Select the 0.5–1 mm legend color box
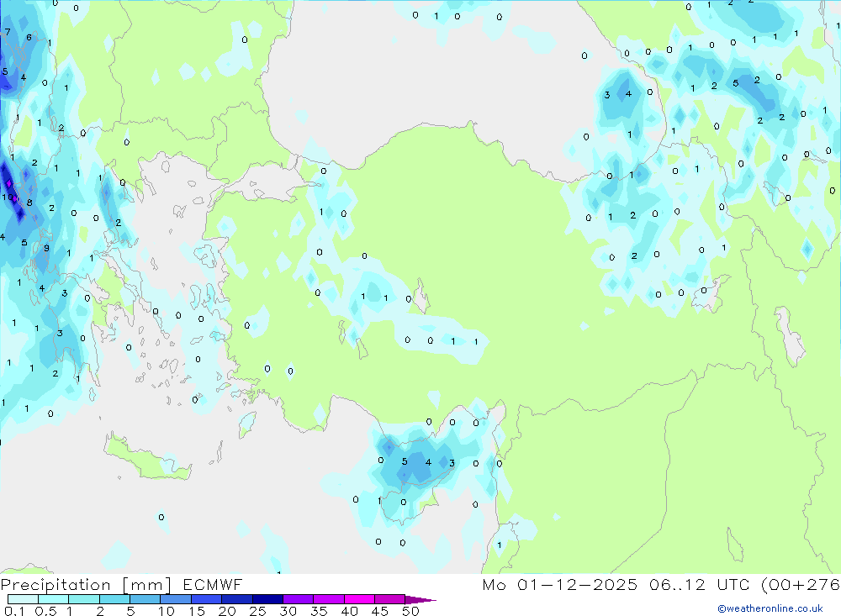 tap(54, 599)
